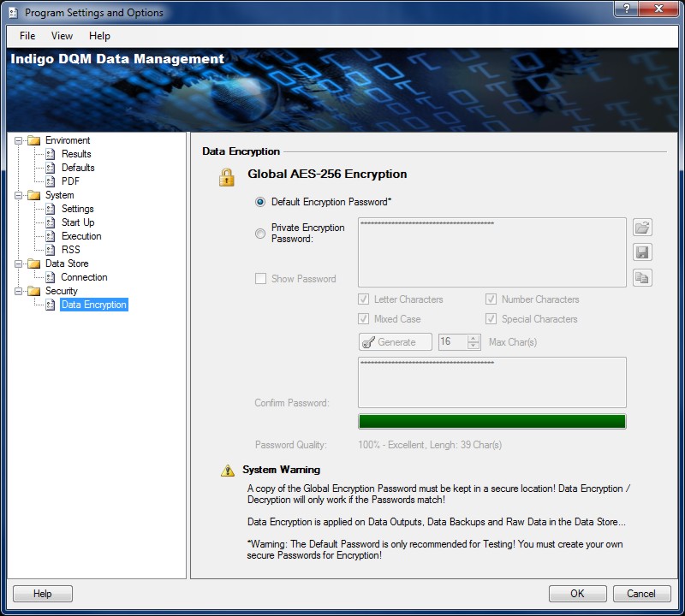Click the green password quality bar

(x=491, y=422)
